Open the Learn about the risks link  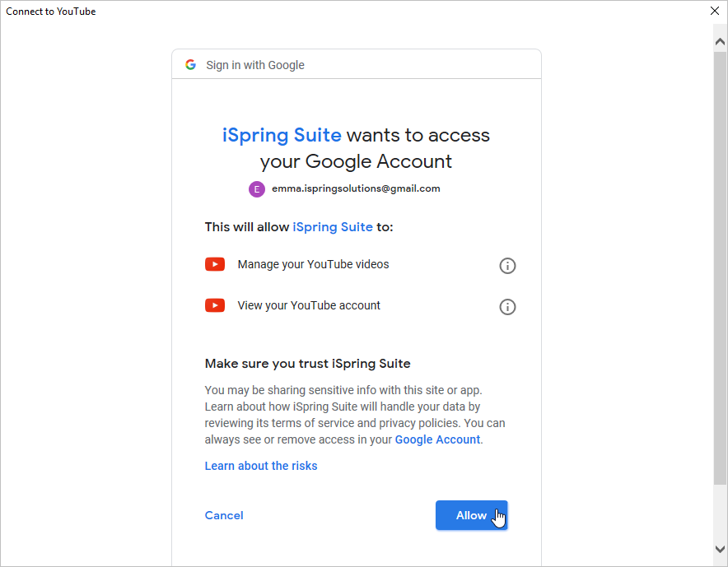[261, 466]
